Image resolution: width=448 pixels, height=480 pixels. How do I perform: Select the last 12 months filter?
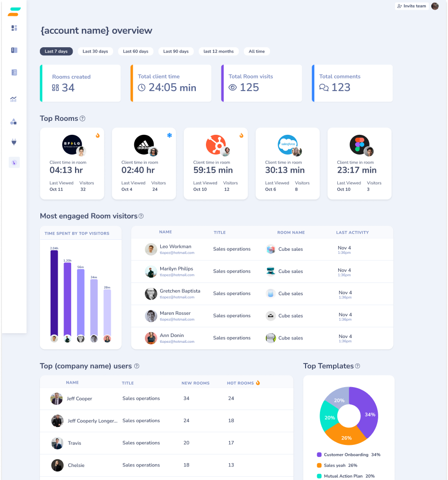pyautogui.click(x=218, y=52)
